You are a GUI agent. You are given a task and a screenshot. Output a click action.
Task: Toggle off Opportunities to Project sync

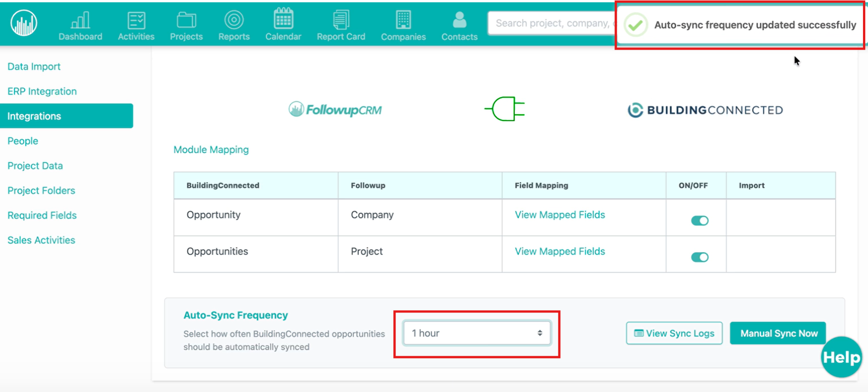pyautogui.click(x=699, y=257)
